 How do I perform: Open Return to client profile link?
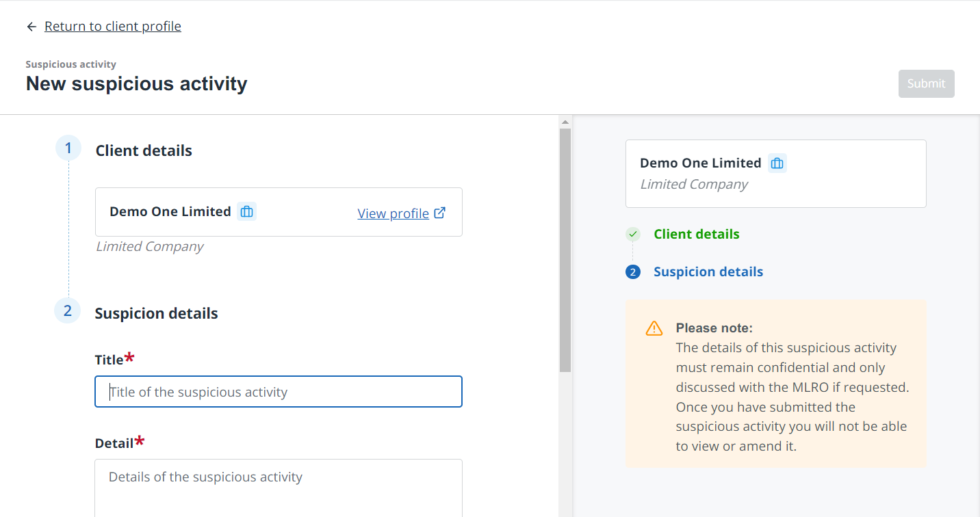click(113, 27)
